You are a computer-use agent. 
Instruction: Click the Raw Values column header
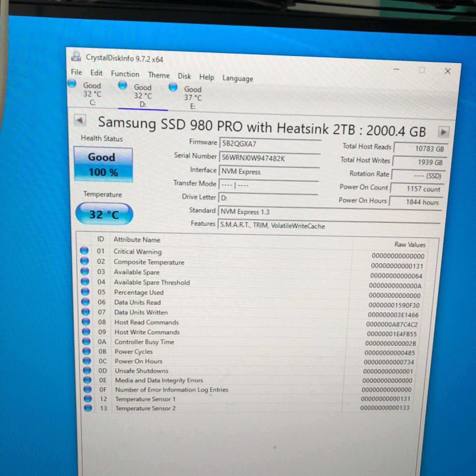[x=410, y=244]
